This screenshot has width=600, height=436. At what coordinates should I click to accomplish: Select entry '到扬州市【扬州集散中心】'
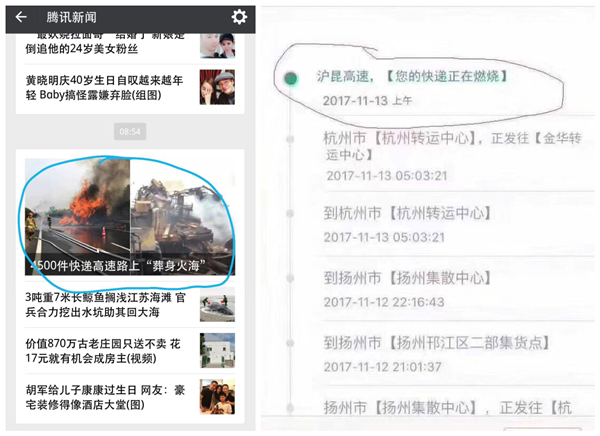(408, 278)
